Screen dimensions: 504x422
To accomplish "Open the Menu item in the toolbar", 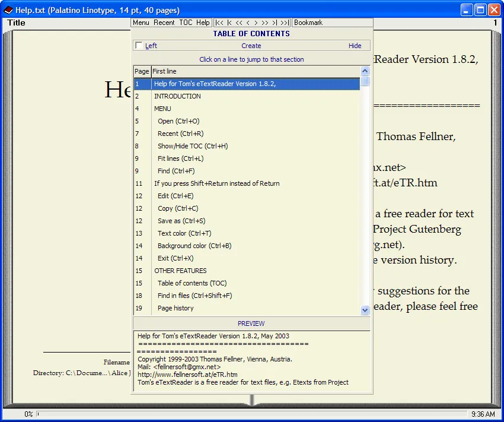I will (143, 23).
